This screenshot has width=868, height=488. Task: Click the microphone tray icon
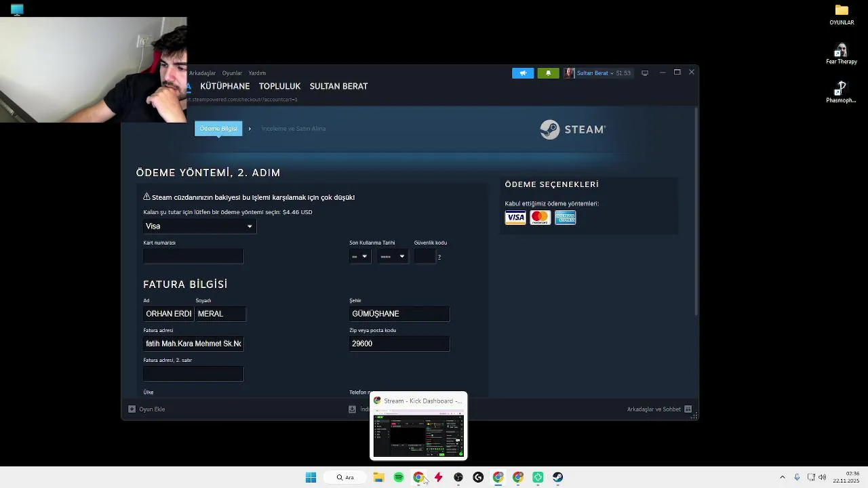coord(797,477)
